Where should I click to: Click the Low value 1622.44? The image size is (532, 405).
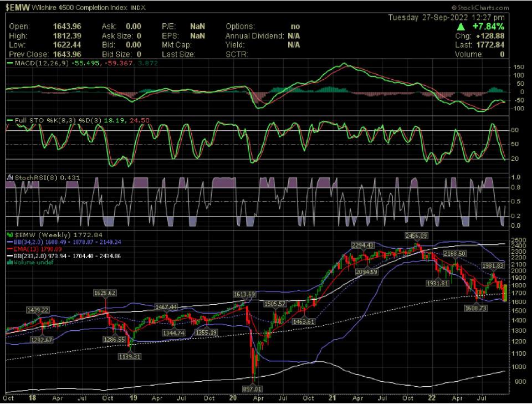(x=67, y=45)
